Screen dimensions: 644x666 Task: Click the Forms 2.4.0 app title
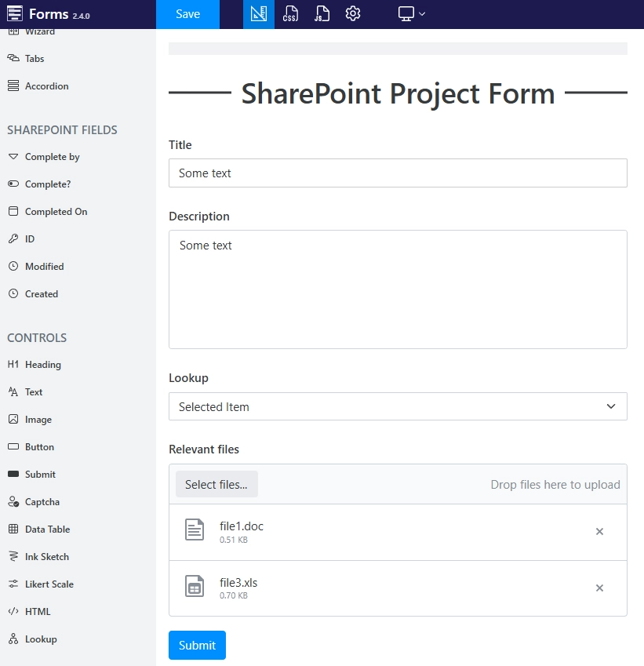pos(60,14)
